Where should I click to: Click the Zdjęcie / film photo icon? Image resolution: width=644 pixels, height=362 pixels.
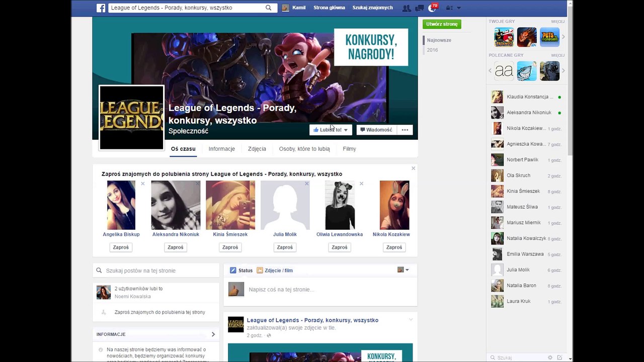(x=260, y=270)
